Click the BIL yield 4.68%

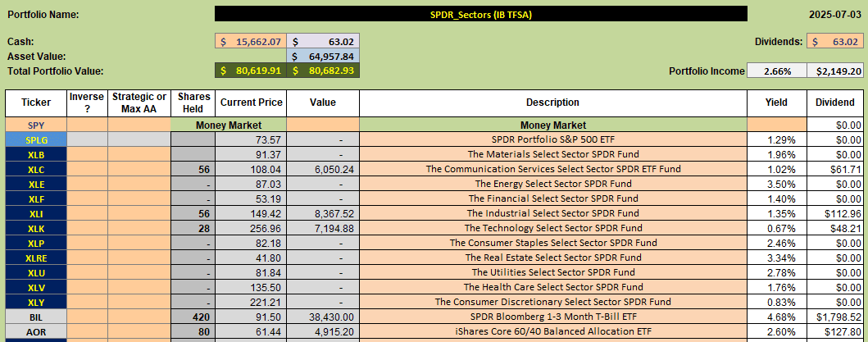point(777,317)
